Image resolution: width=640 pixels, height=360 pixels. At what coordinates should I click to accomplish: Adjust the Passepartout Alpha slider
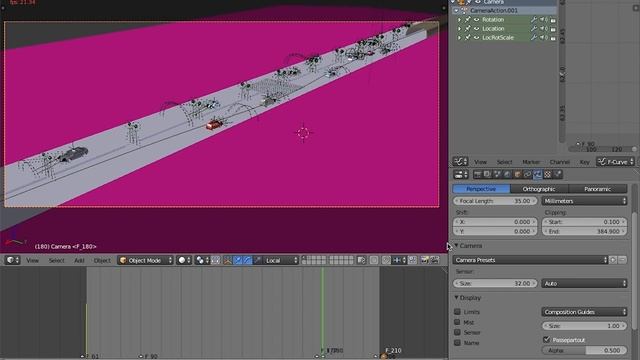[x=584, y=350]
